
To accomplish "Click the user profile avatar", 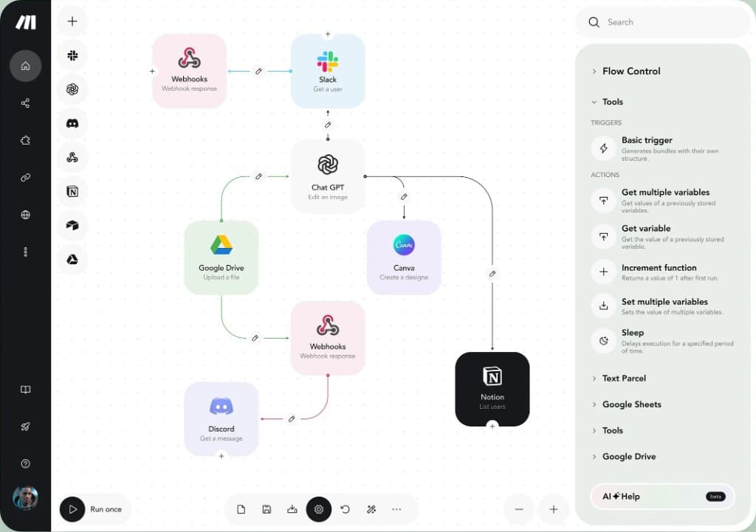I will [26, 498].
